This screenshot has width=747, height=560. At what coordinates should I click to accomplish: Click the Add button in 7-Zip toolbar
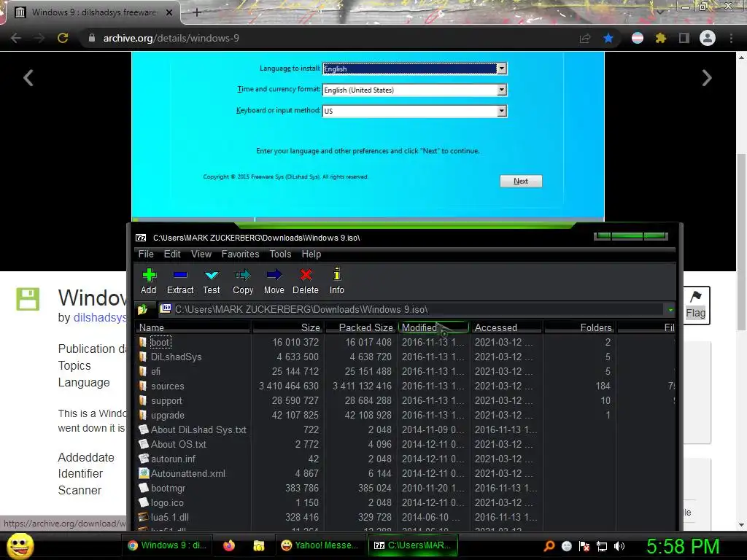point(149,281)
